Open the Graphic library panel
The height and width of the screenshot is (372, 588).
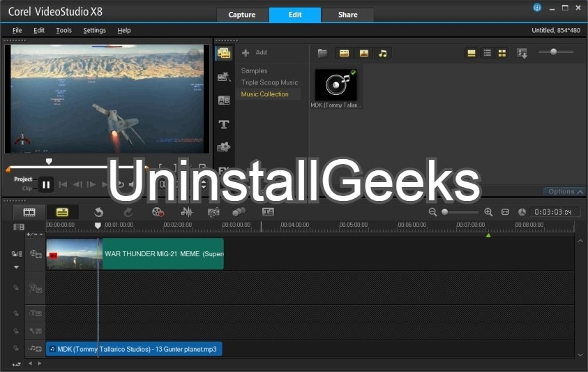224,147
